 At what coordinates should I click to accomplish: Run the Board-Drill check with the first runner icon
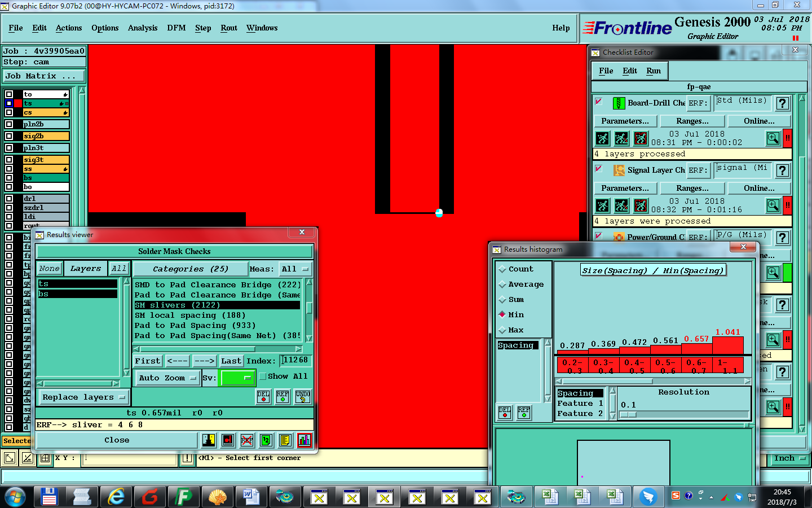click(x=603, y=138)
